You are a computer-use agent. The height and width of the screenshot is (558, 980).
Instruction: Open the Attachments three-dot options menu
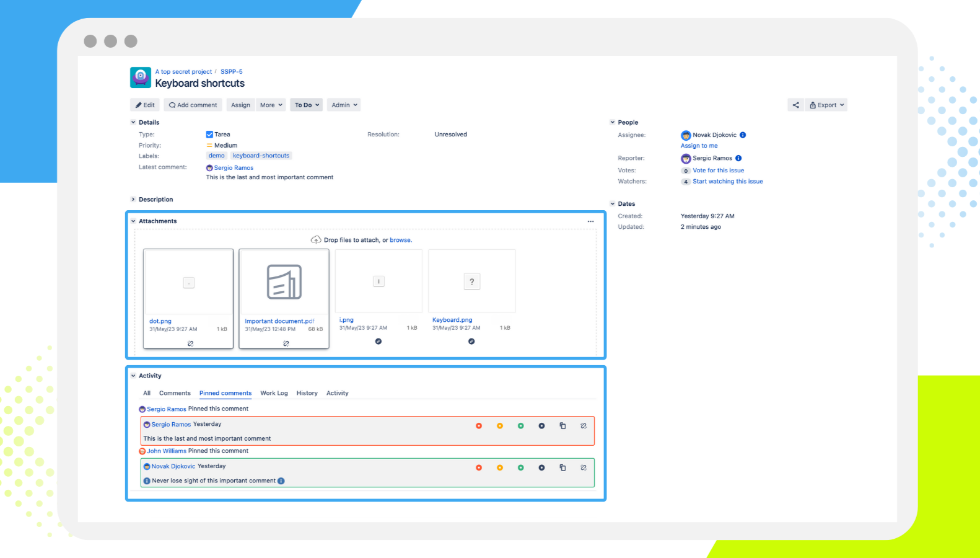590,221
